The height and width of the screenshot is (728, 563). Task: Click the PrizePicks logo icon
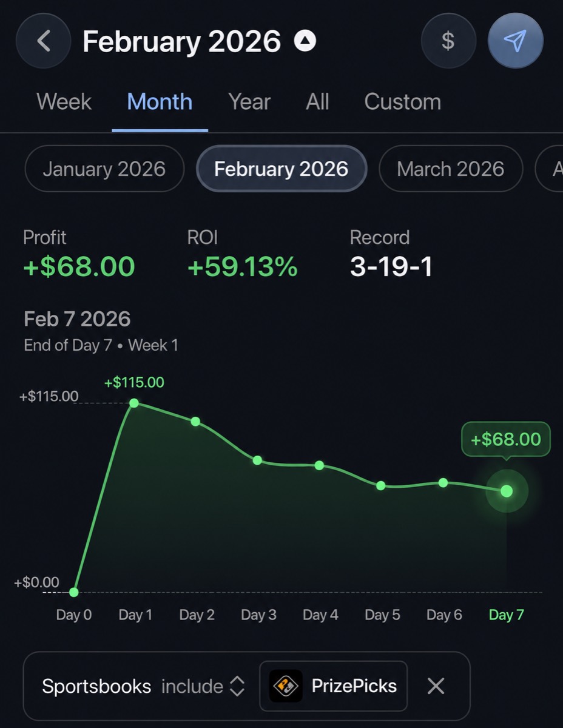coord(286,686)
